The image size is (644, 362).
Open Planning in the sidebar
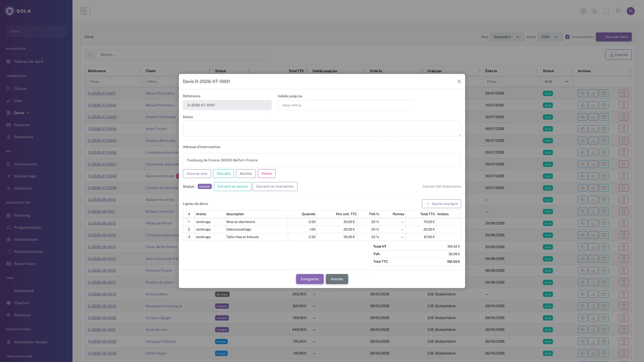pyautogui.click(x=22, y=215)
